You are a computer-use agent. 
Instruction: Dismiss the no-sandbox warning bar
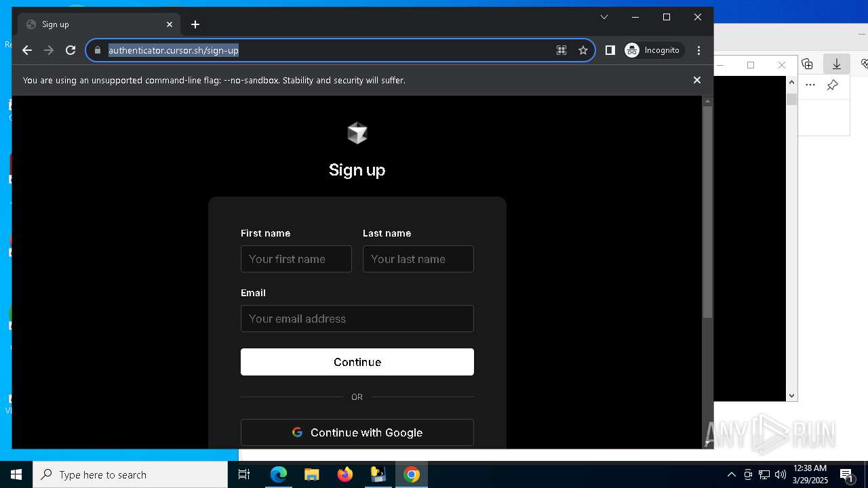(x=697, y=80)
